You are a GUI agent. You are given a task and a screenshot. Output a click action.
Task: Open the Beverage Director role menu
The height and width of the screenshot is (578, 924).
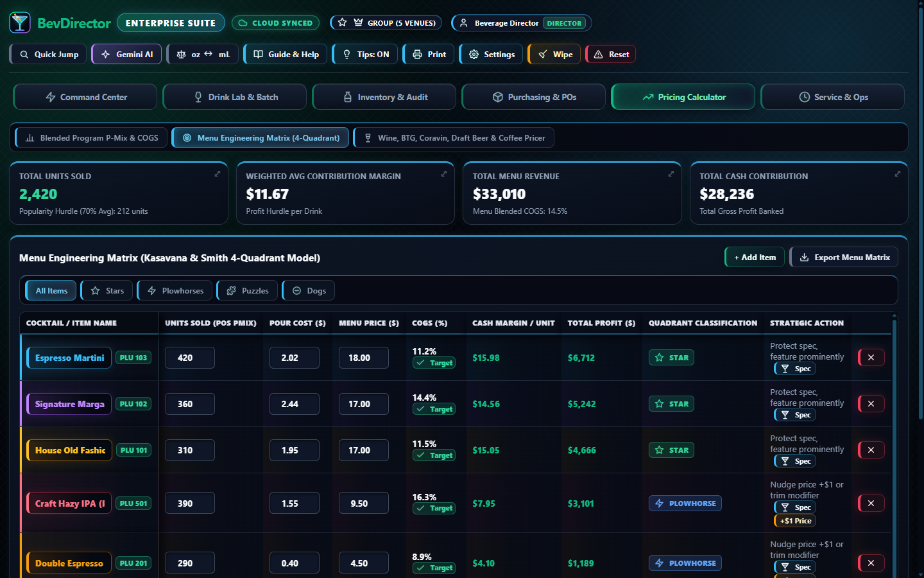[522, 23]
